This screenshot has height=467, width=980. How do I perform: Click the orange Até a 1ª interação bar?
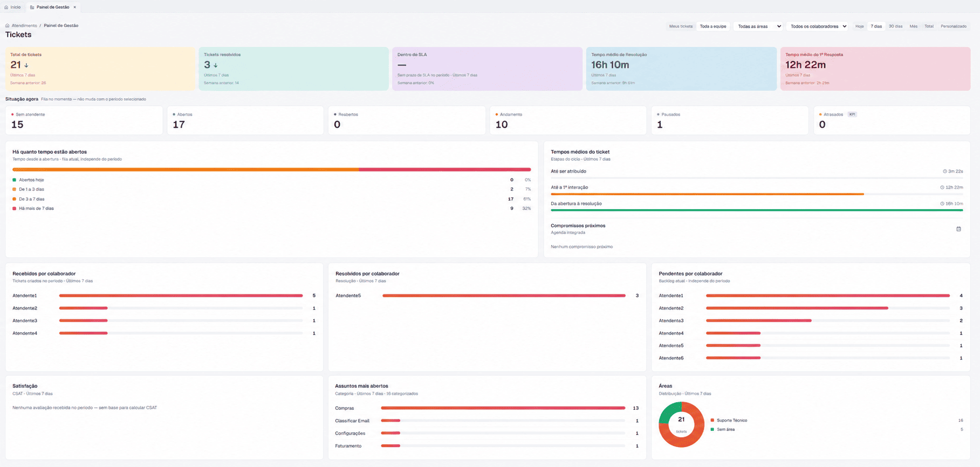707,194
